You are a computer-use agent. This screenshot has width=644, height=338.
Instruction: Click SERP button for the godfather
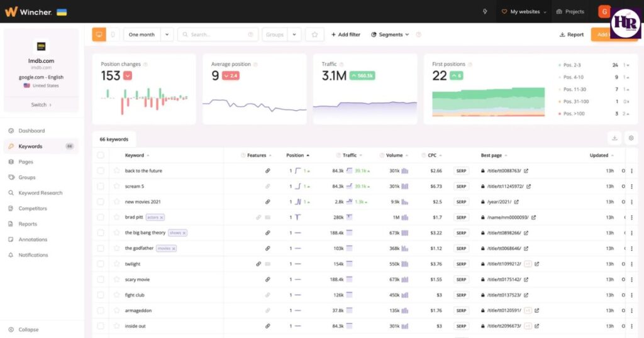[x=461, y=248]
